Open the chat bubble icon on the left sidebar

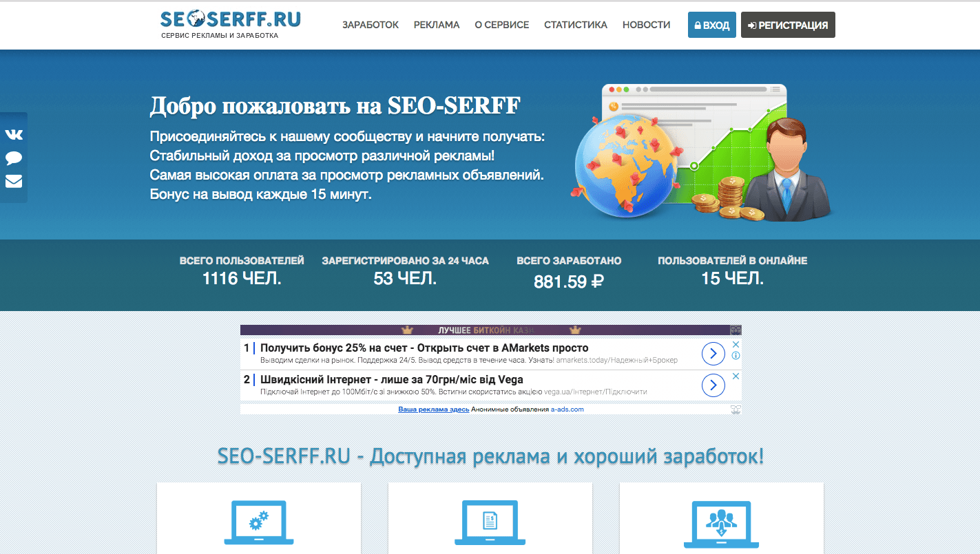click(x=13, y=158)
